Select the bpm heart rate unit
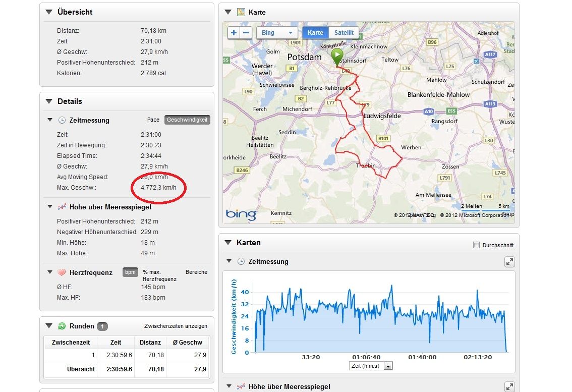 (130, 272)
